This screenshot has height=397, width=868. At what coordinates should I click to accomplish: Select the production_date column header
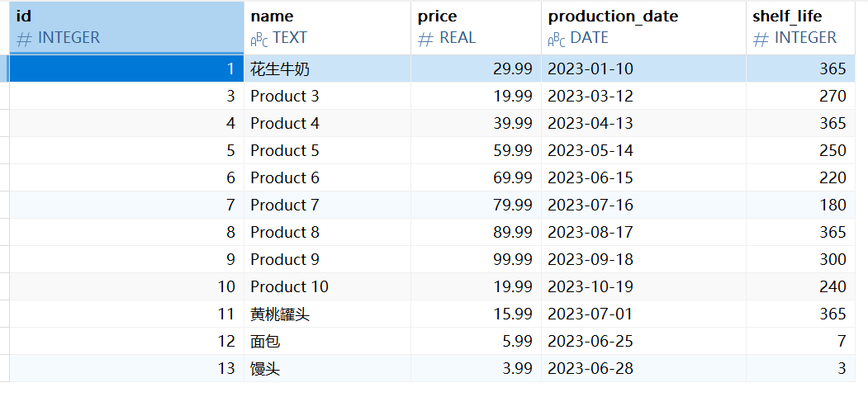coord(644,27)
